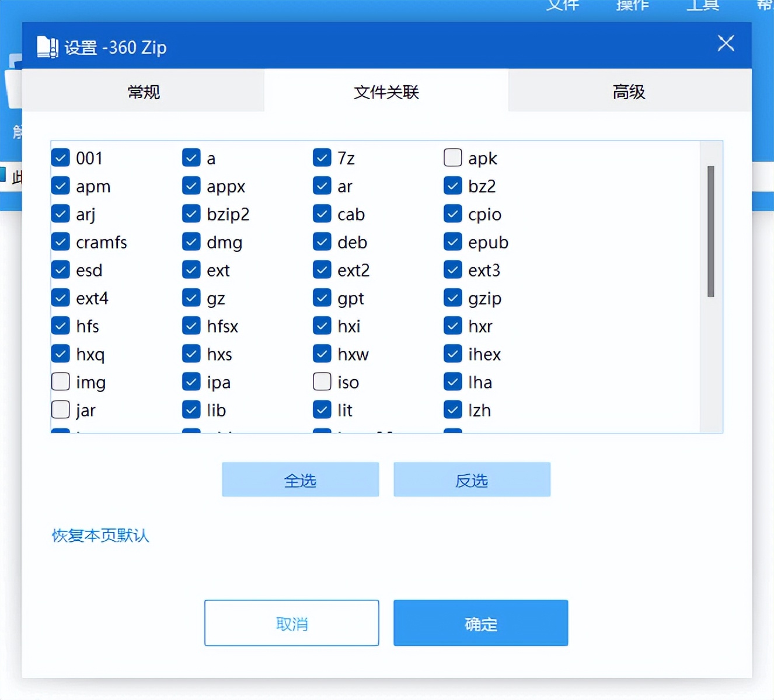
Task: Toggle the cab checkbox
Action: pos(322,213)
